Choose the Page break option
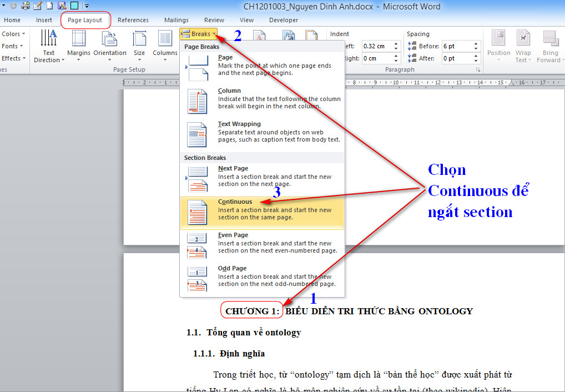Image resolution: width=565 pixels, height=392 pixels. point(263,67)
